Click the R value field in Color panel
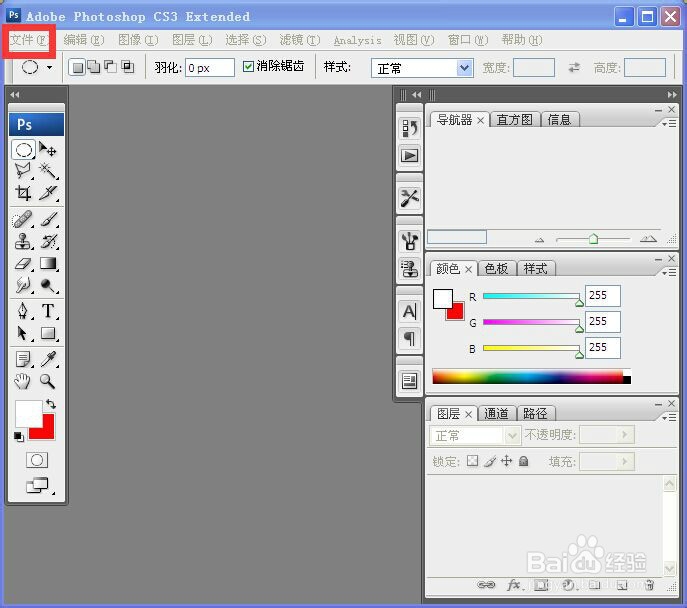 (x=603, y=296)
